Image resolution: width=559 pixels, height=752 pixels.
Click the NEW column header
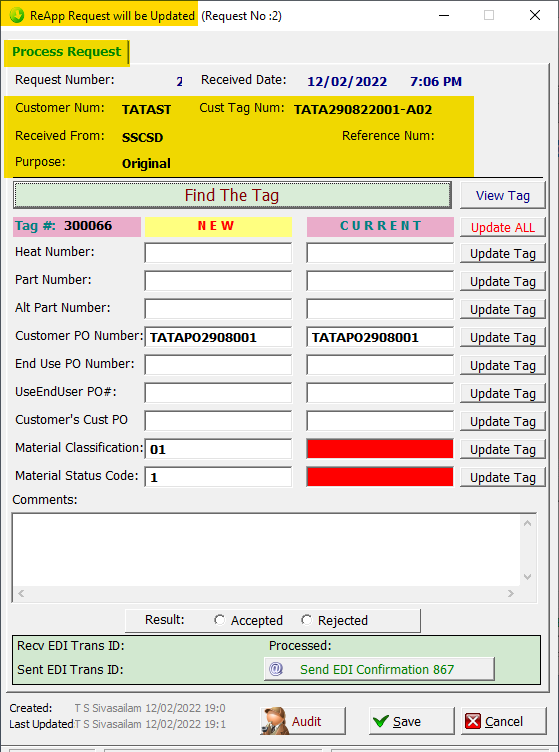[x=218, y=226]
